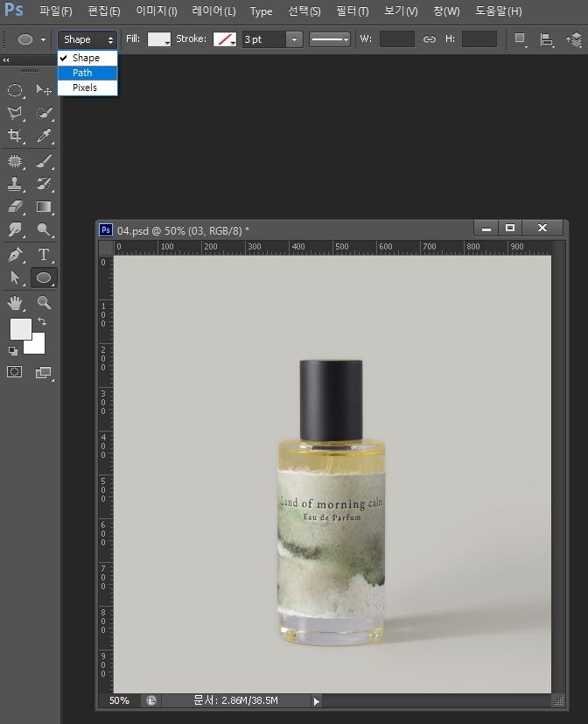This screenshot has width=588, height=724.
Task: Click the perfume bottle in canvas
Action: click(331, 502)
